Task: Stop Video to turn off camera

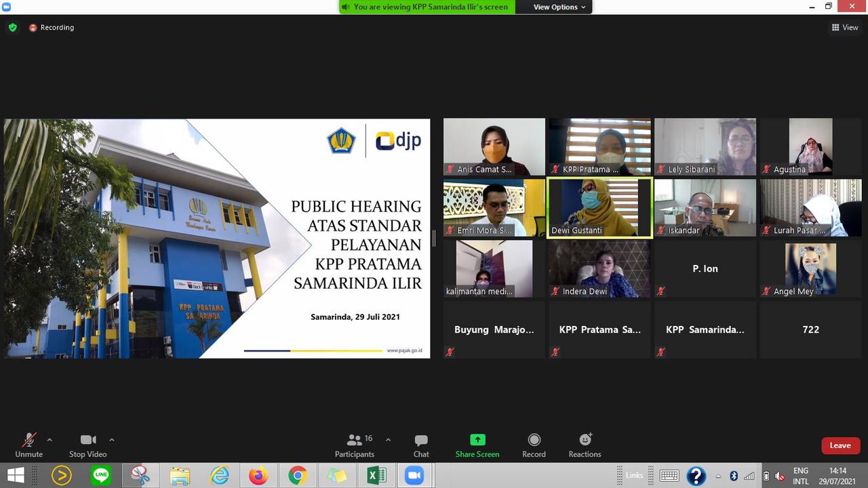Action: point(87,445)
